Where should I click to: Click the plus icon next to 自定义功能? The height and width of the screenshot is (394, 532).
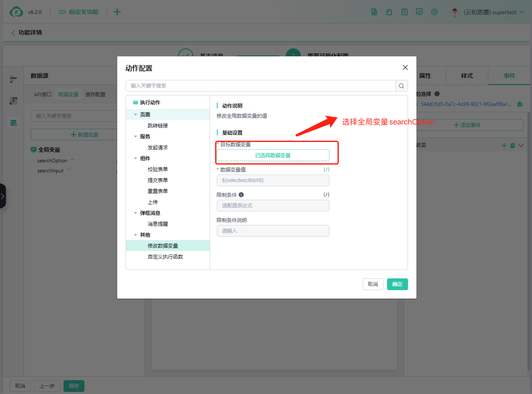(117, 12)
